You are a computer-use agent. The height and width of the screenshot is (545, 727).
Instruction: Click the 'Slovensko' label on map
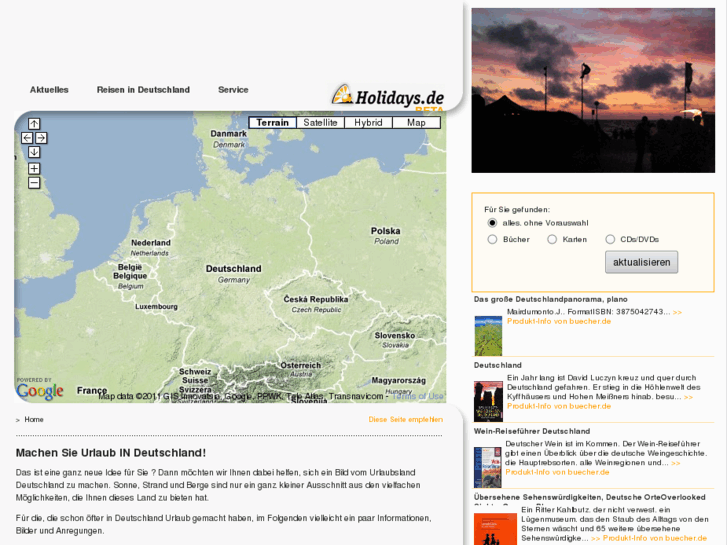click(395, 335)
